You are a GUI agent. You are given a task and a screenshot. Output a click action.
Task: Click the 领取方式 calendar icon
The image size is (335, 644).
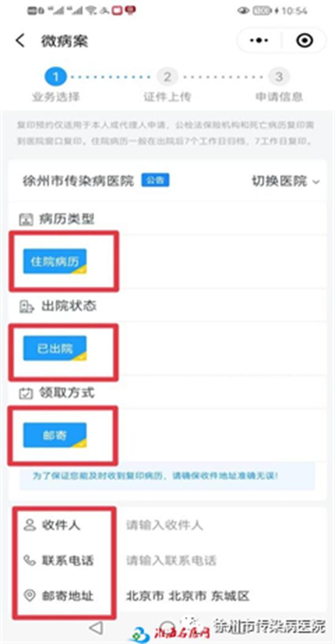26,394
